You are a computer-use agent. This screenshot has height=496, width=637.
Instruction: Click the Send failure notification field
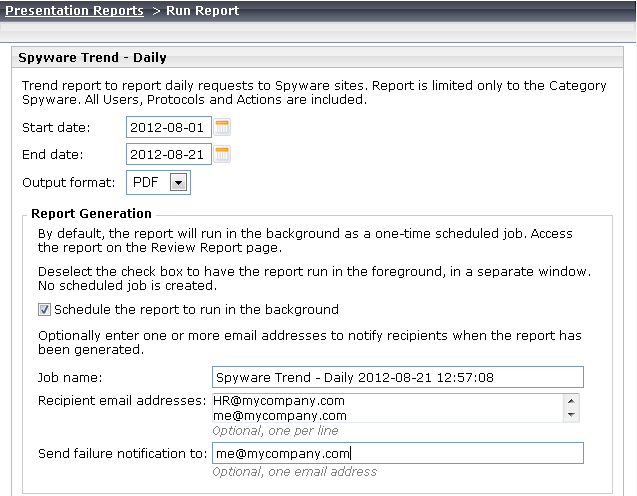pos(398,453)
